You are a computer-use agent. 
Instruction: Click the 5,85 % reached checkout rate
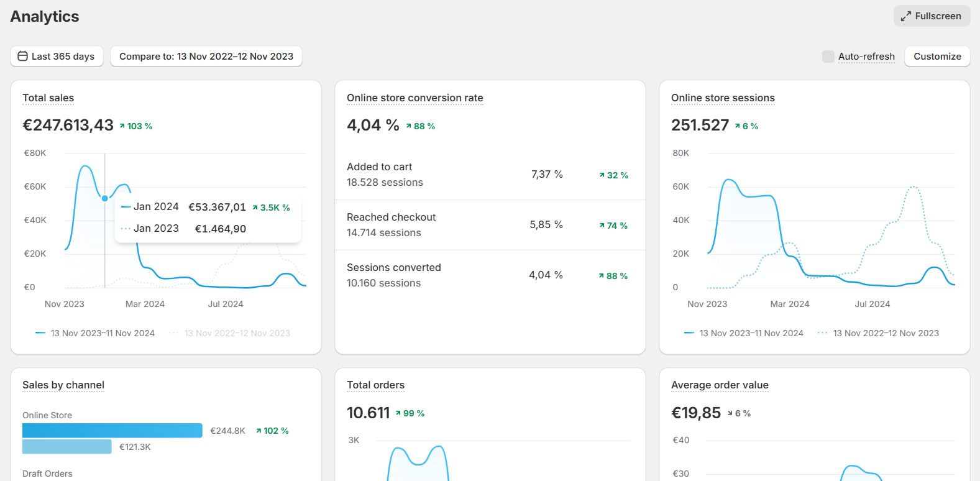click(x=546, y=225)
